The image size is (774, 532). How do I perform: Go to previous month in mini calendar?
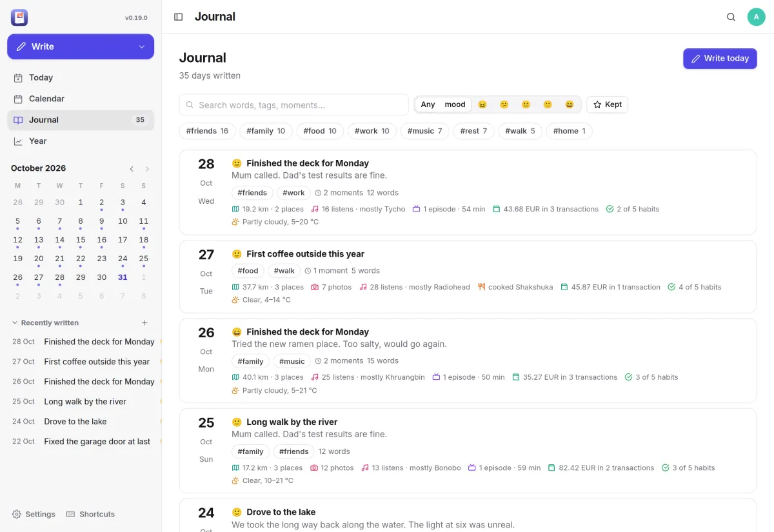(132, 169)
